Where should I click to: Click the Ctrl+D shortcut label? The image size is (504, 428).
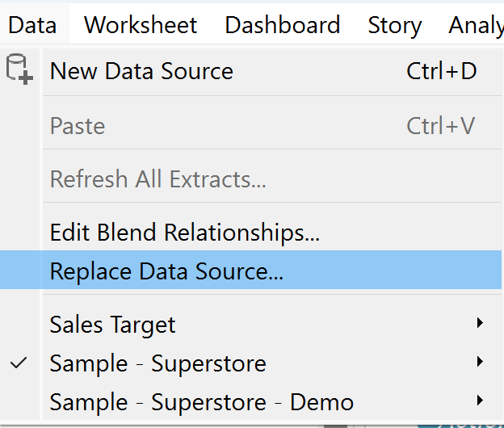tap(442, 71)
